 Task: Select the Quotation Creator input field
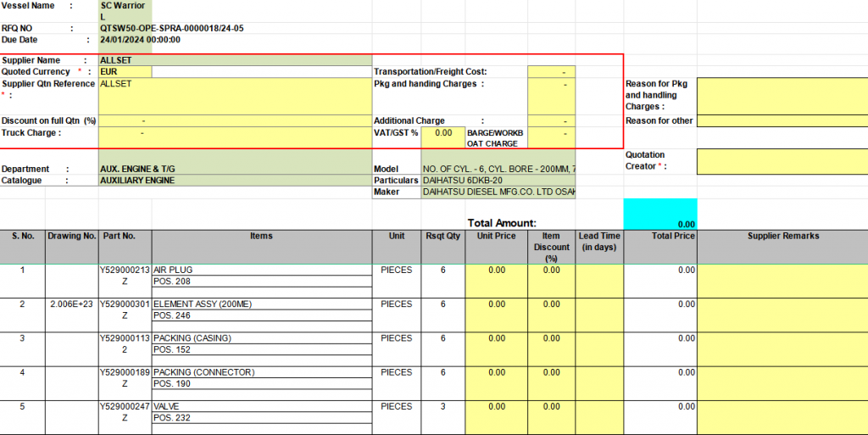coord(782,160)
